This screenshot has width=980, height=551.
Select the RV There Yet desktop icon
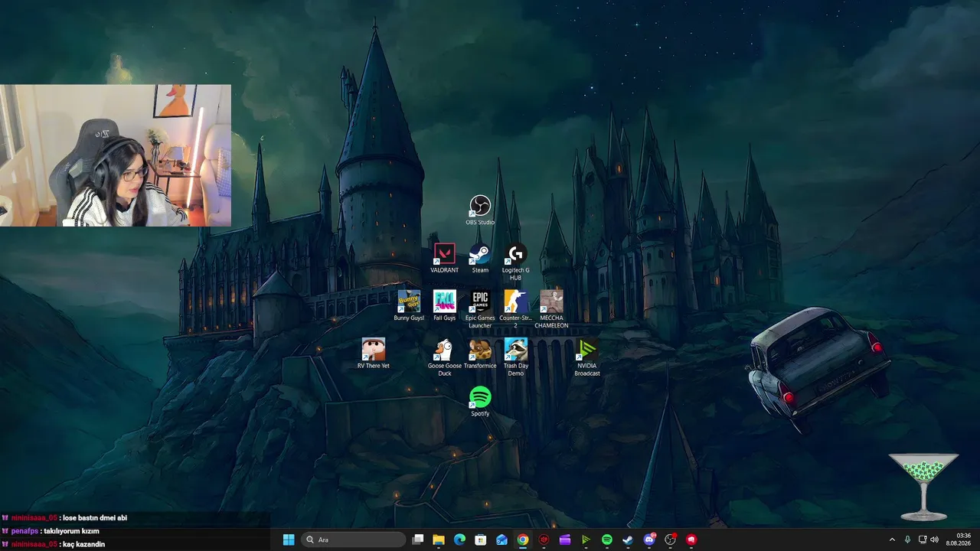(374, 354)
